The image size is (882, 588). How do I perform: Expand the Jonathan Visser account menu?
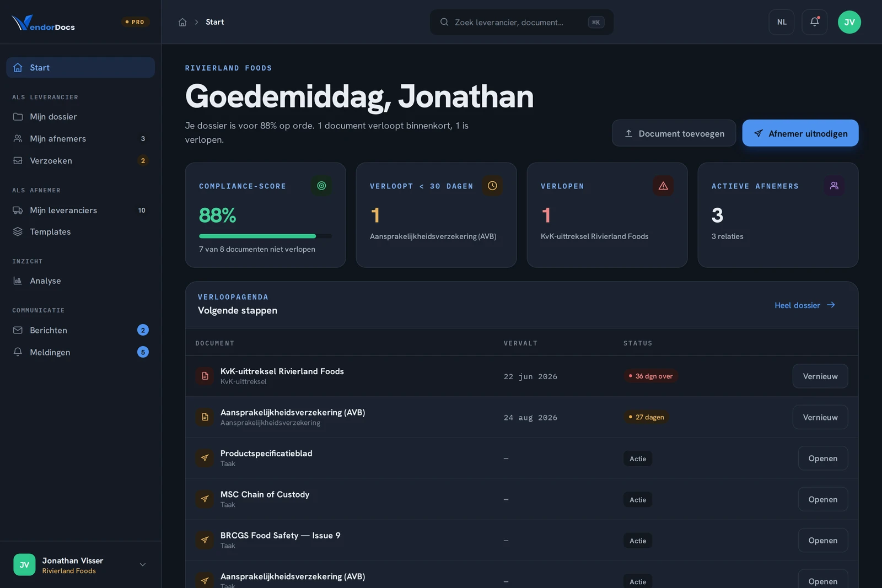click(x=143, y=565)
